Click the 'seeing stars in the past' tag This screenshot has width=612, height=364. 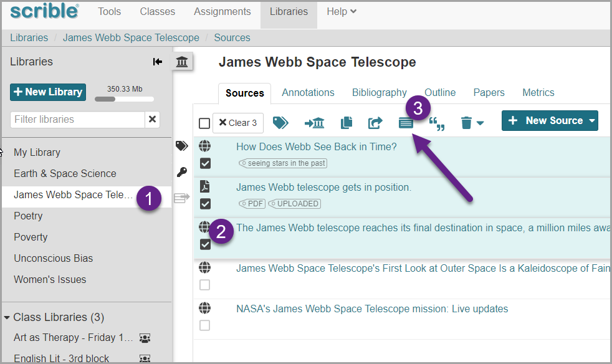283,163
